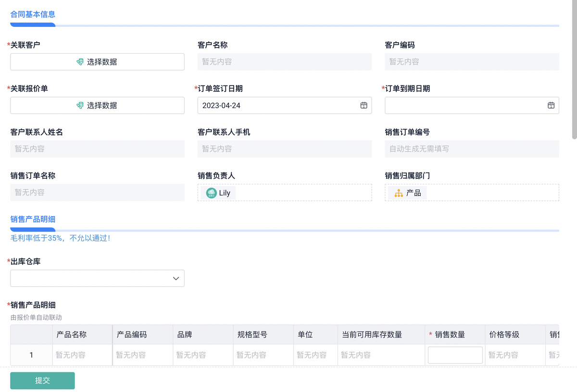Switch to 销售产品明细 section tab
The width and height of the screenshot is (577, 392).
[33, 220]
